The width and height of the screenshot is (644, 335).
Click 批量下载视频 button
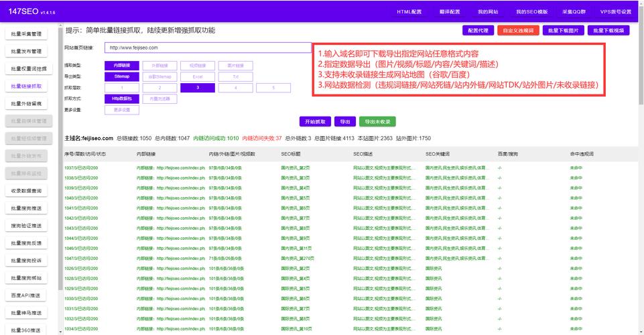coord(608,30)
